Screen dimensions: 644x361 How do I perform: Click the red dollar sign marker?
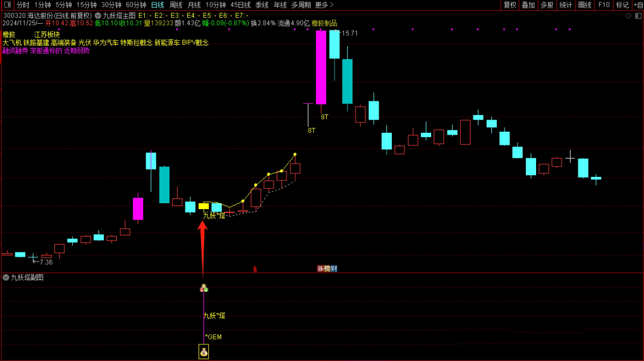tap(255, 269)
